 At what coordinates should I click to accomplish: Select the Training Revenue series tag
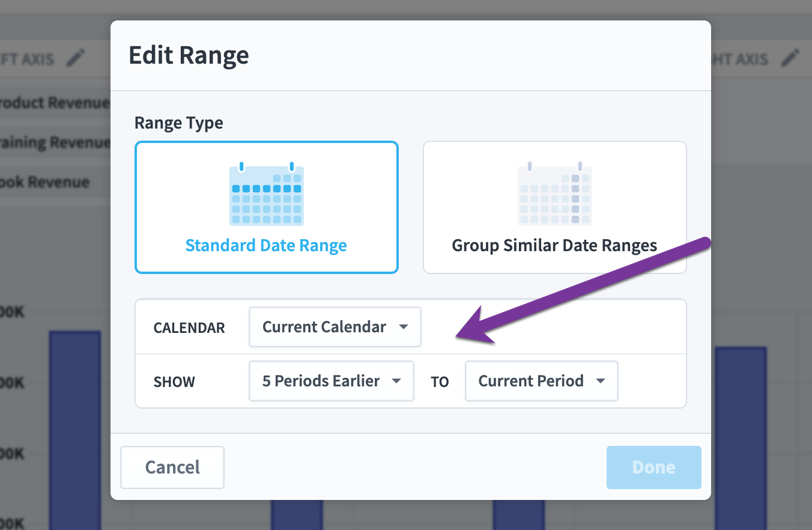pyautogui.click(x=55, y=142)
